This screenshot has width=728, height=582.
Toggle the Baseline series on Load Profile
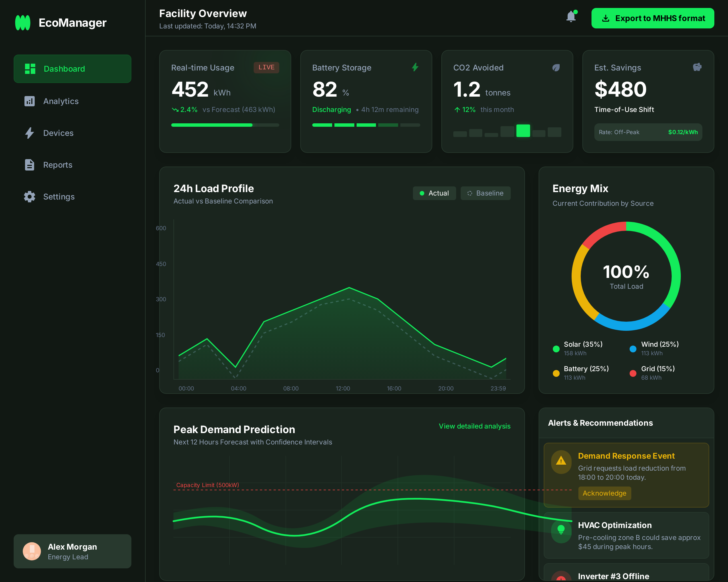(x=485, y=193)
